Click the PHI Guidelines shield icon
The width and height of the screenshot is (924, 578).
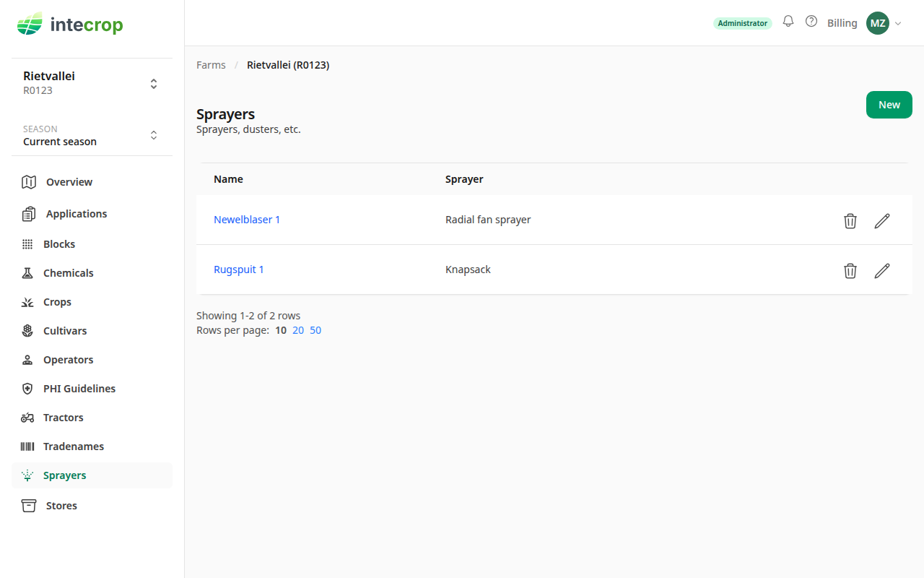(x=27, y=389)
